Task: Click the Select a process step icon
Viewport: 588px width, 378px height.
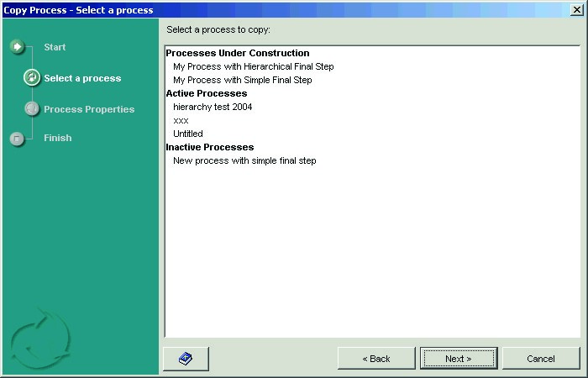Action: pos(32,78)
